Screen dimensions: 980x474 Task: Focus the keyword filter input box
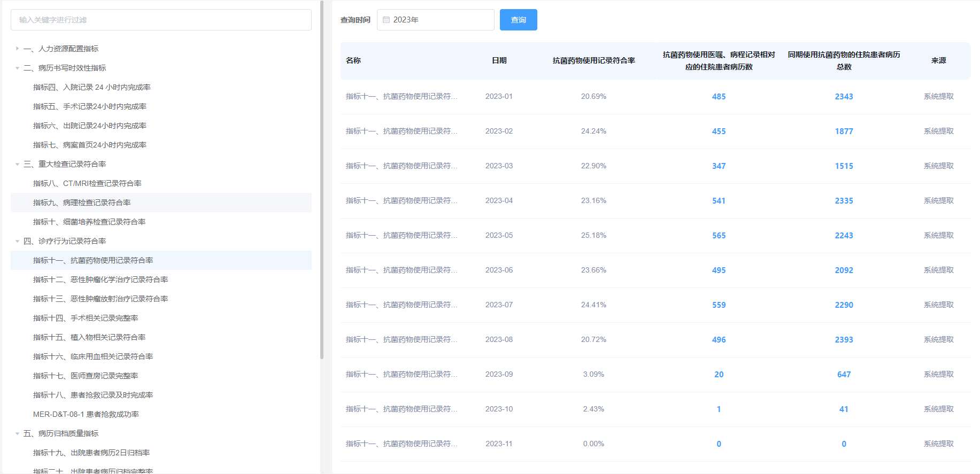[x=161, y=20]
